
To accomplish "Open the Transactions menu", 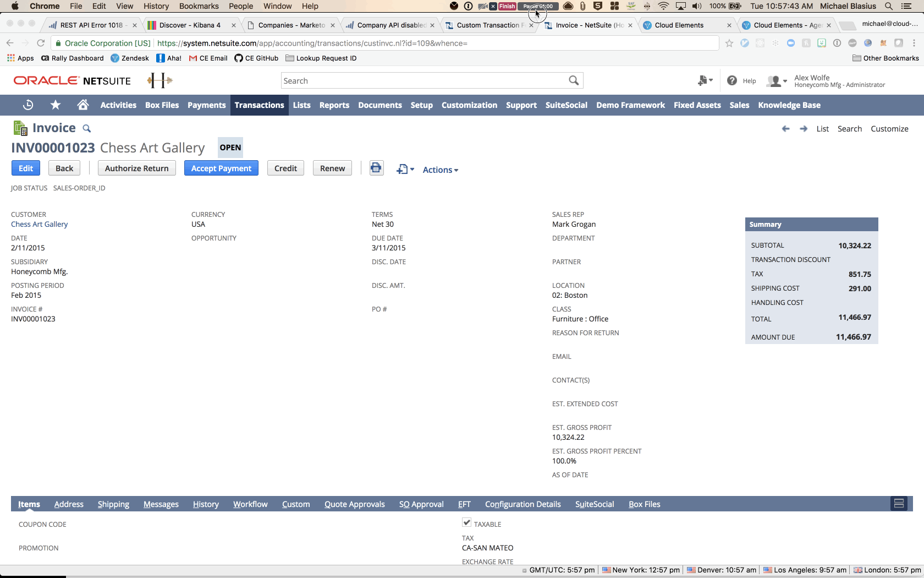I will point(259,105).
